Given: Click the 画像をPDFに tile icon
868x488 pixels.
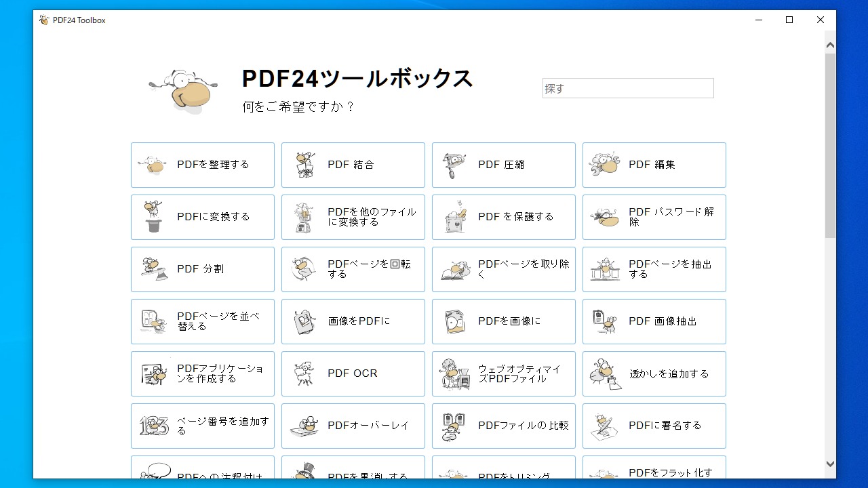Looking at the screenshot, I should click(304, 321).
